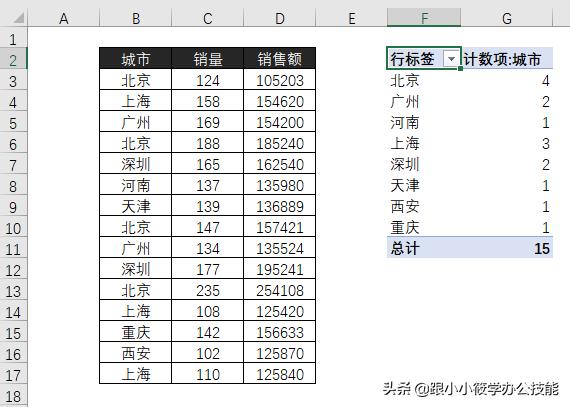Select column D header

[x=280, y=18]
